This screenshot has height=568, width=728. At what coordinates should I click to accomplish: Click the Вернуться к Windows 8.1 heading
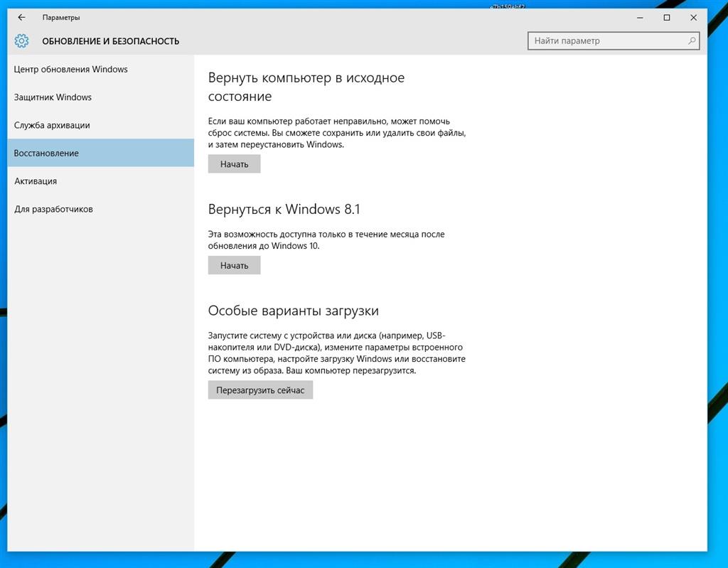coord(284,209)
